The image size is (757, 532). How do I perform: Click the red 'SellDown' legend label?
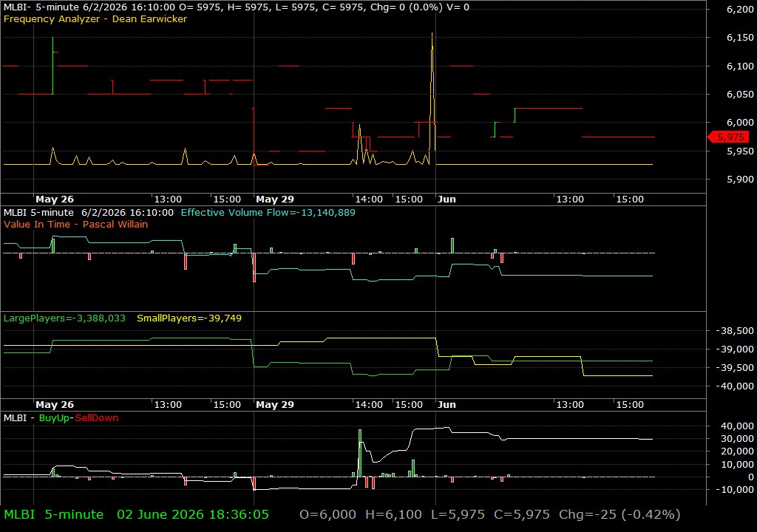click(97, 418)
